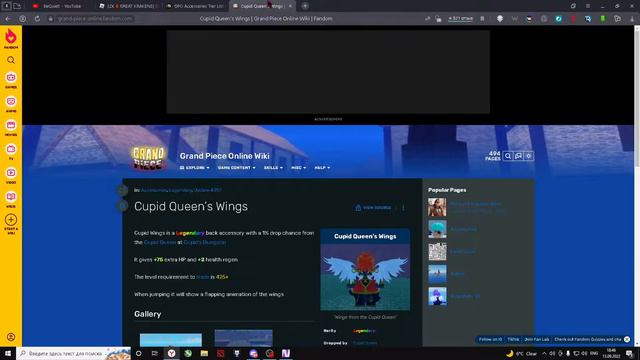Open the Discuss icon in wiki header
The width and height of the screenshot is (640, 360).
point(518,156)
